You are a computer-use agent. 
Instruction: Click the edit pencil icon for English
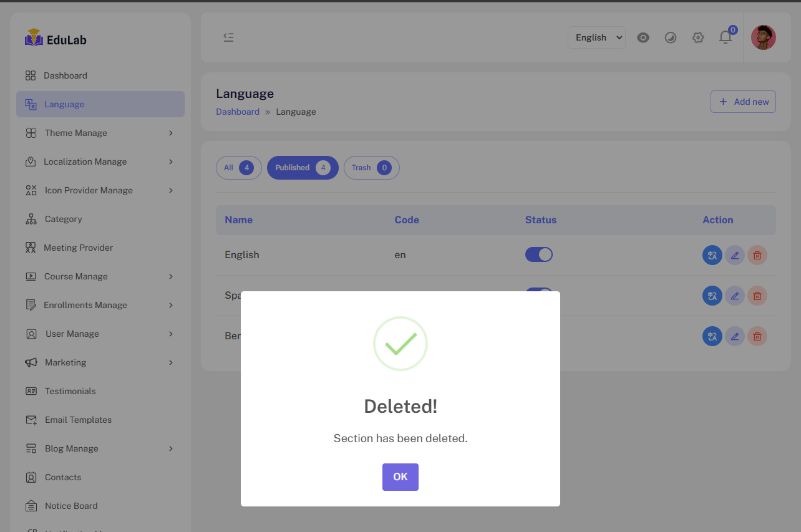(735, 255)
